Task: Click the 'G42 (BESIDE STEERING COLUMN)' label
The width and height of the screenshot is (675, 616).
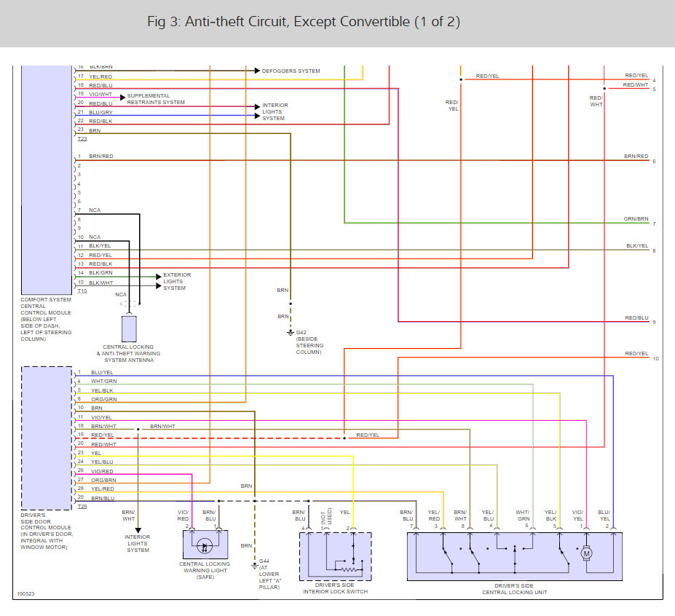Action: pos(309,342)
